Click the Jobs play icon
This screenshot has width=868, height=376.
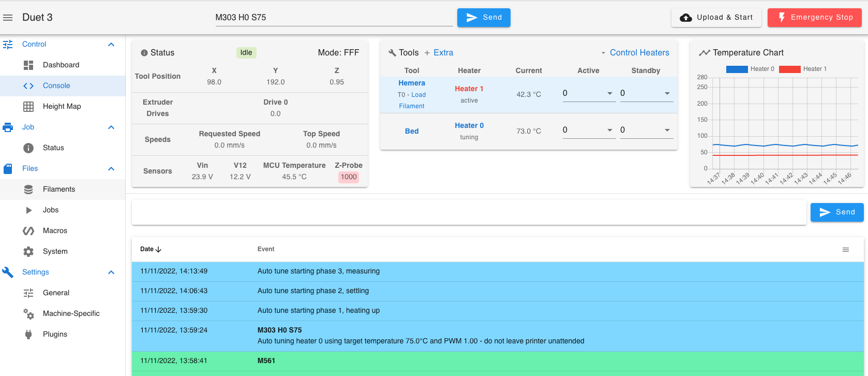[x=29, y=210]
